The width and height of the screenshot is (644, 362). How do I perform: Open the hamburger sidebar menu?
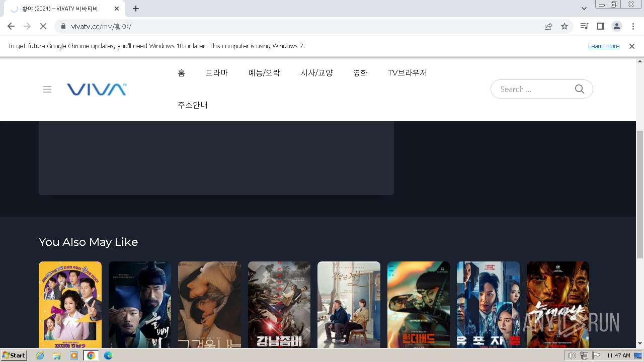pos(47,89)
